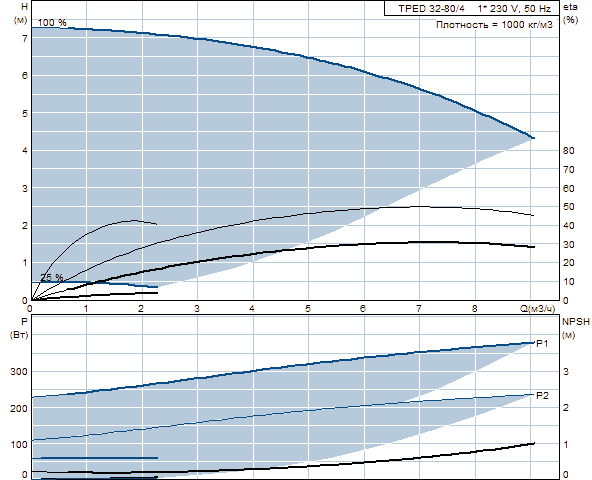
Task: Click the "eta" axis title
Action: (x=570, y=7)
